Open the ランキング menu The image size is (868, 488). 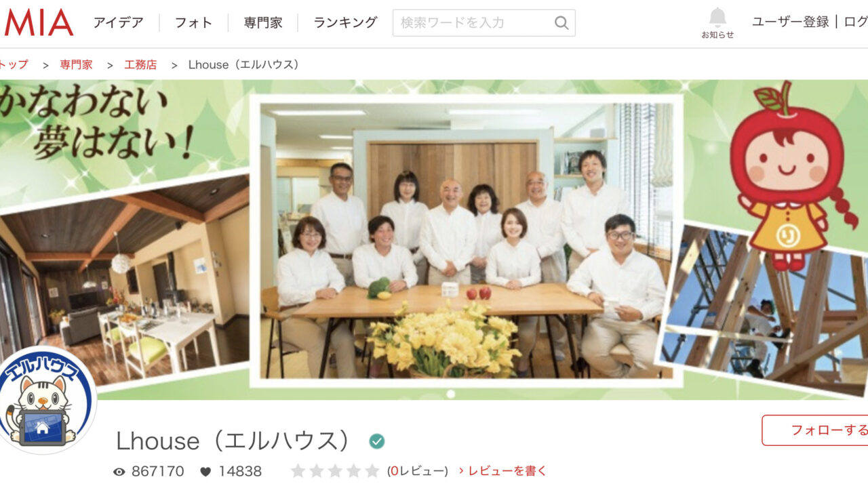(x=345, y=22)
